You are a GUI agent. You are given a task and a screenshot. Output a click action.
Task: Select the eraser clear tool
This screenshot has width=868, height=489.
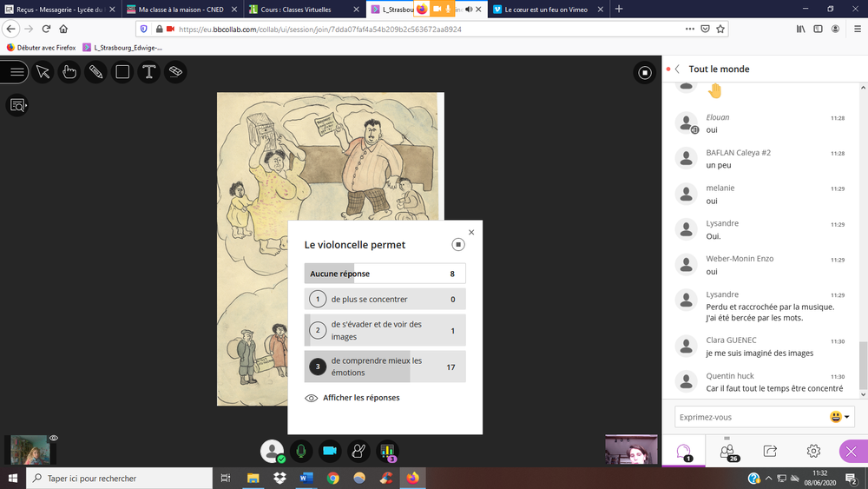click(175, 72)
